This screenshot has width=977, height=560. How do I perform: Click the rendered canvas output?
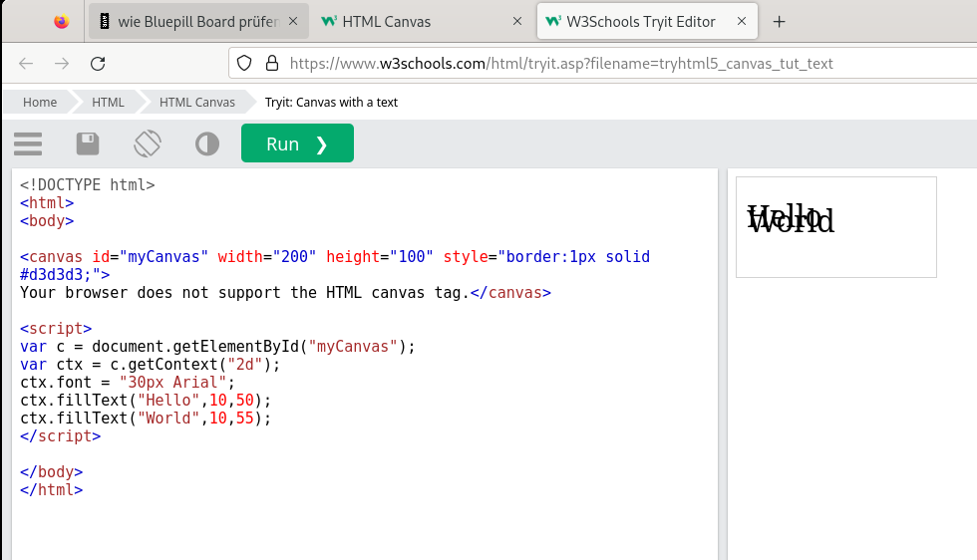click(x=836, y=227)
